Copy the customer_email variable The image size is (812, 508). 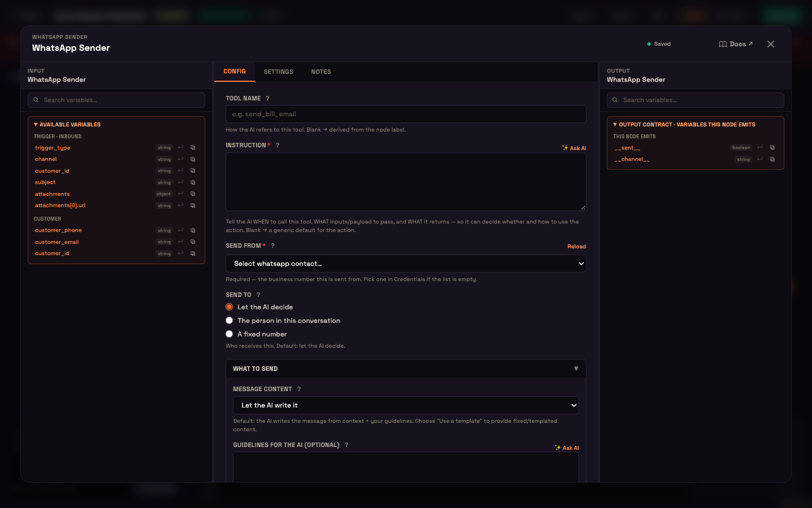click(193, 242)
